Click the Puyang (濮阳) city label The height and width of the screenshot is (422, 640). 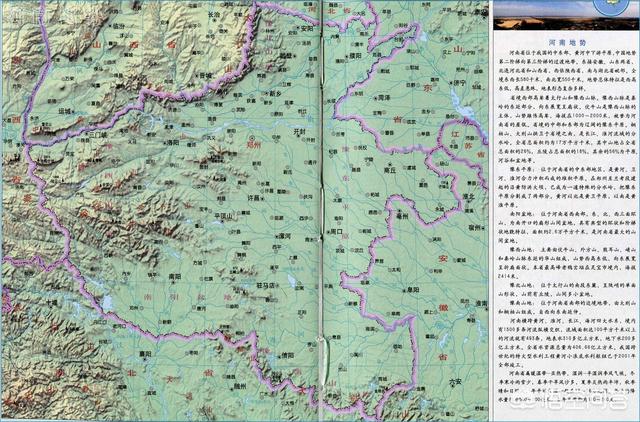[356, 55]
